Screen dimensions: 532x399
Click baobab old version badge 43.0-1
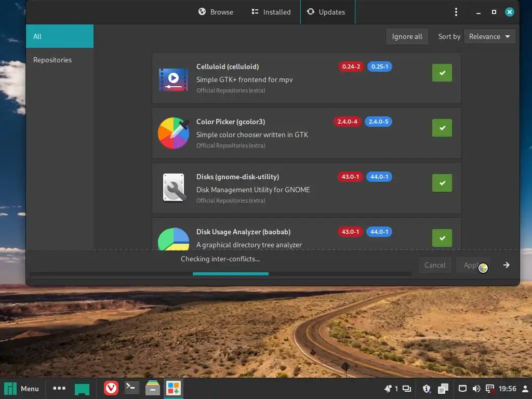[x=350, y=232]
